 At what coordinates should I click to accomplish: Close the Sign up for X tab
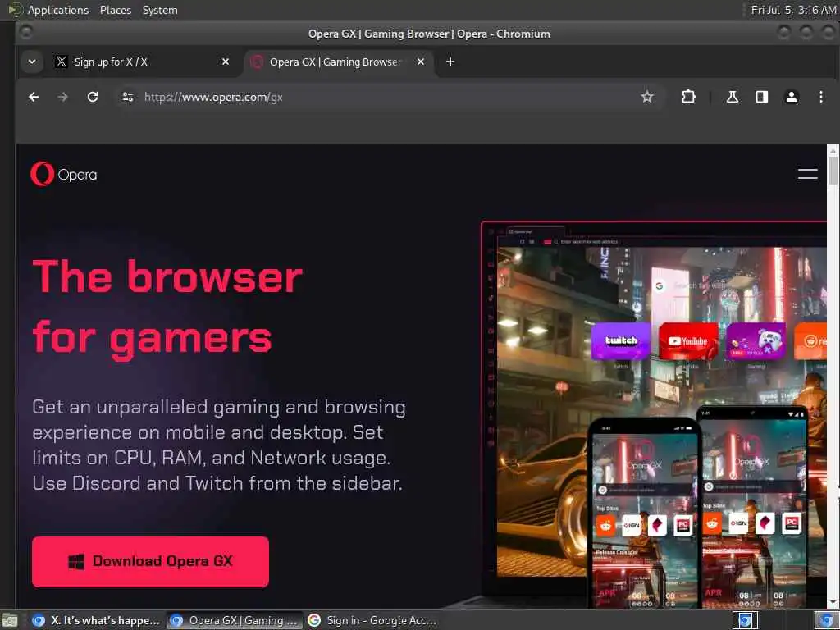tap(226, 62)
